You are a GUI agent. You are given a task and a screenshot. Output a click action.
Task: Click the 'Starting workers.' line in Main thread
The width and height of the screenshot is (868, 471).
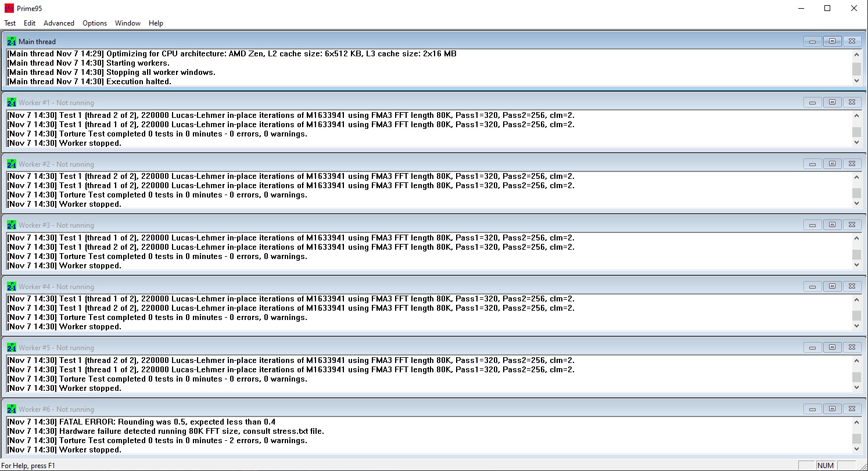(88, 63)
